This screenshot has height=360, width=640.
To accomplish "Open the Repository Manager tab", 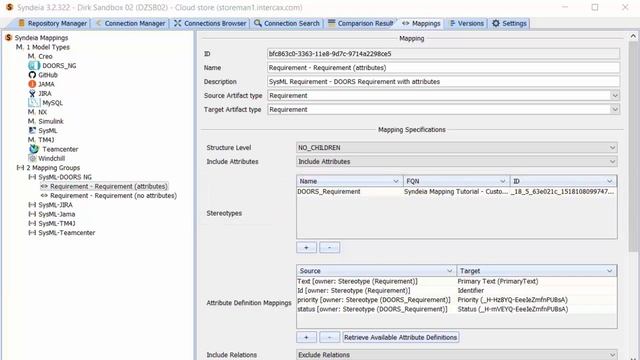I will (53, 23).
